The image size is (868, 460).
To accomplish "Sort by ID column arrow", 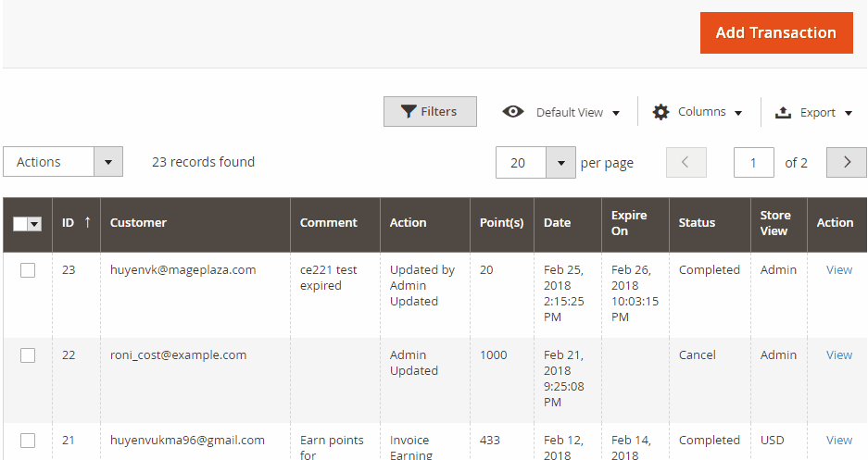I will (x=87, y=222).
